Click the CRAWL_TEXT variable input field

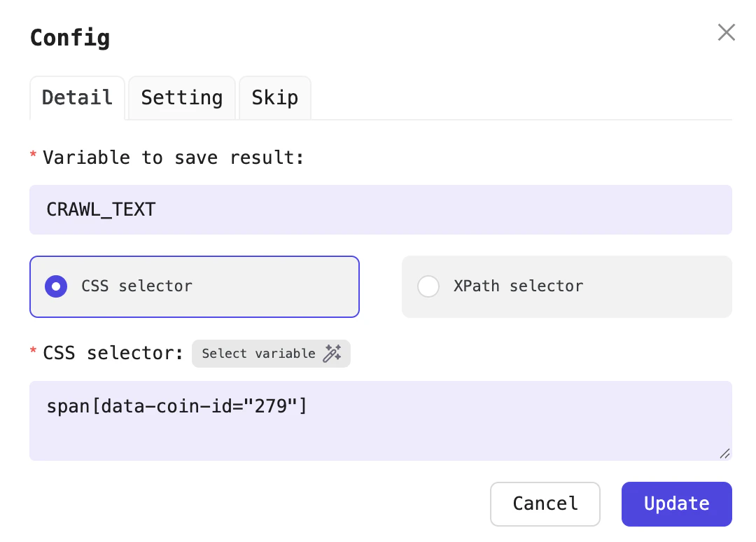click(381, 209)
